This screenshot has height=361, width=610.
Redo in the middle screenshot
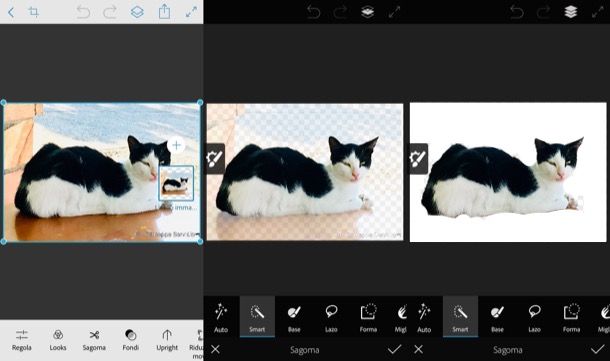click(x=340, y=12)
